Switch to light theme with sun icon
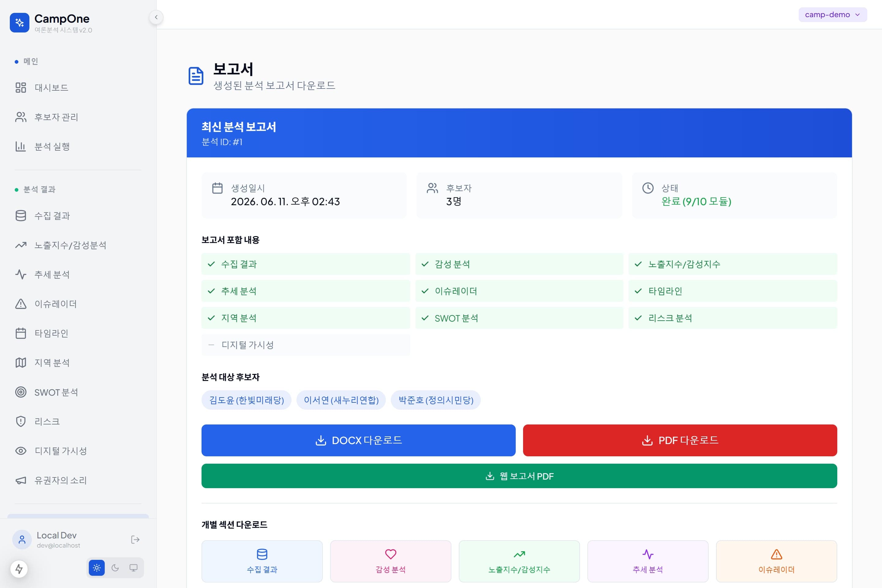 pyautogui.click(x=97, y=568)
